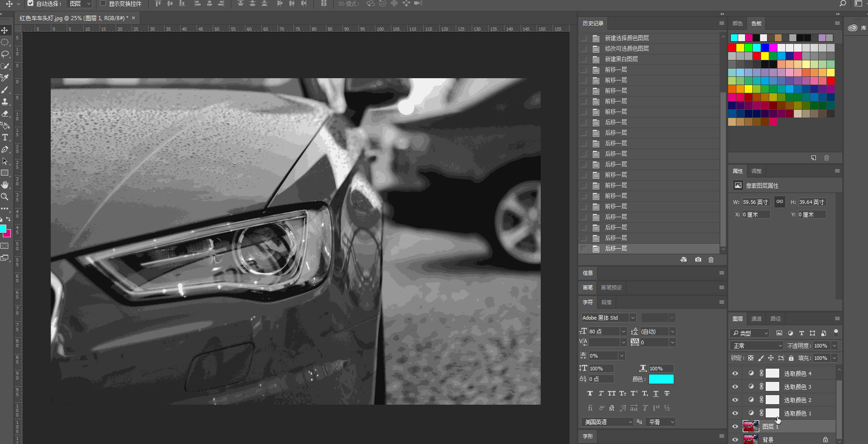Select the Move tool in the toolbox
Viewport: 868px width, 444px height.
pos(5,30)
